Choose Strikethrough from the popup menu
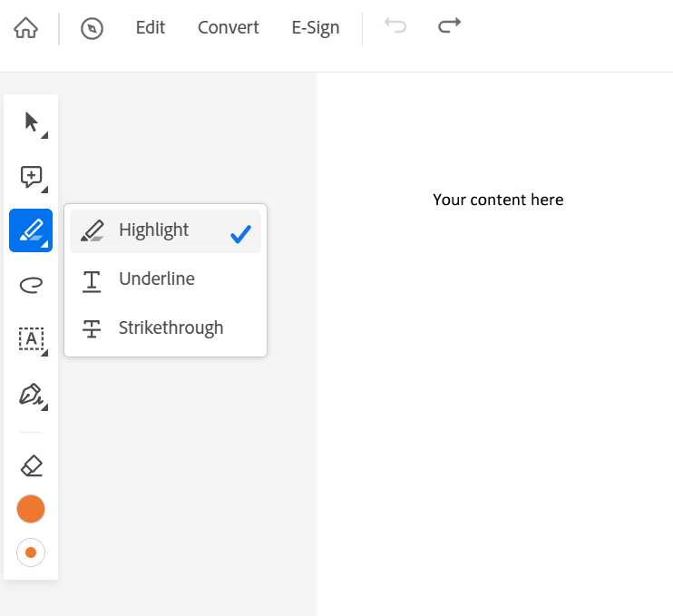673x616 pixels. (171, 328)
